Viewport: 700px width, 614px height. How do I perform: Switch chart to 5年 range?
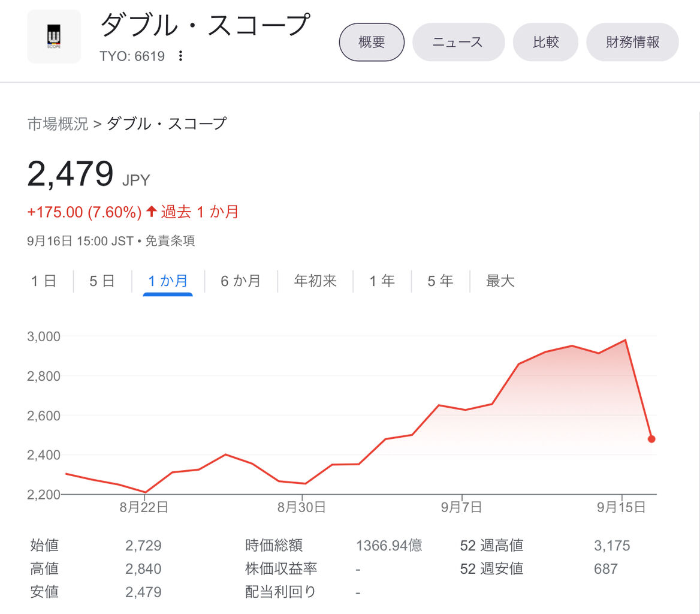[440, 281]
